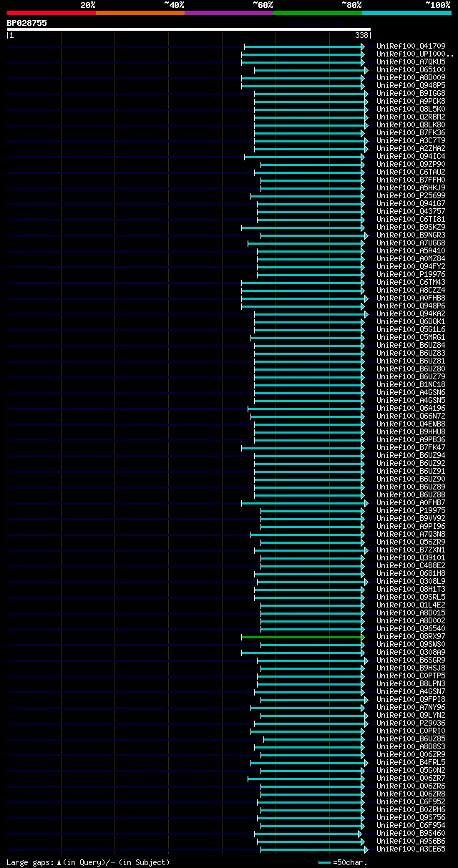Click hit label UniRef100_A2ZHA2
This screenshot has width=458, height=868.
coord(411,149)
